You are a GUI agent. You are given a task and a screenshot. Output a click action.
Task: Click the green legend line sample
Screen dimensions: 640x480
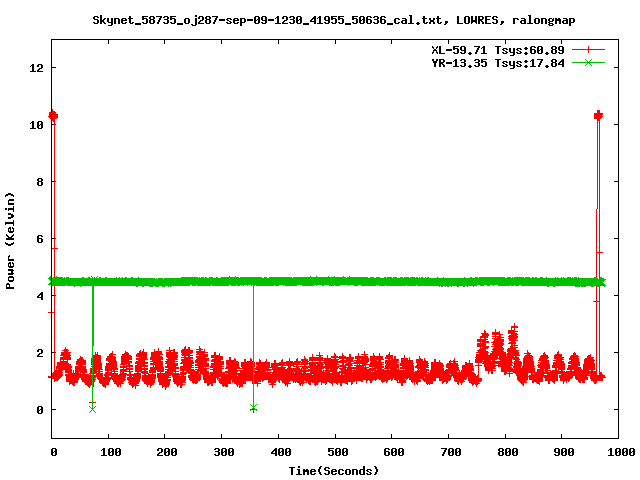tap(588, 63)
